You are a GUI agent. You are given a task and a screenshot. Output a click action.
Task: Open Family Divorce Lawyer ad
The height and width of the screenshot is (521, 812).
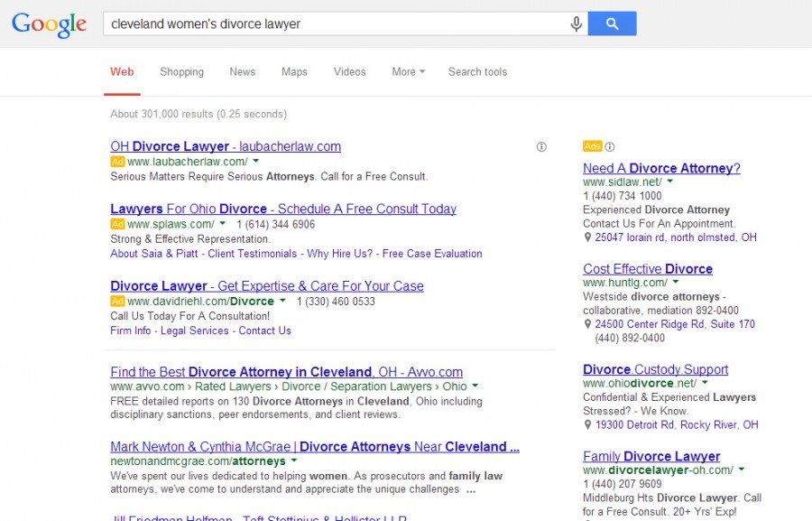point(651,457)
